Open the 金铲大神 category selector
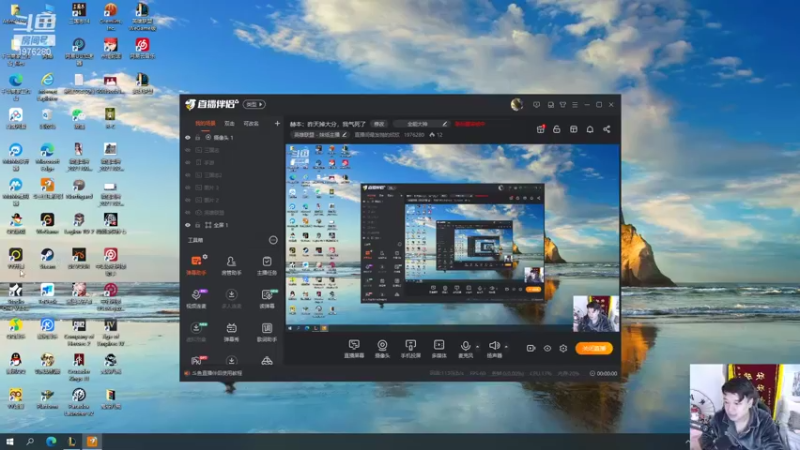800x450 pixels. 421,124
